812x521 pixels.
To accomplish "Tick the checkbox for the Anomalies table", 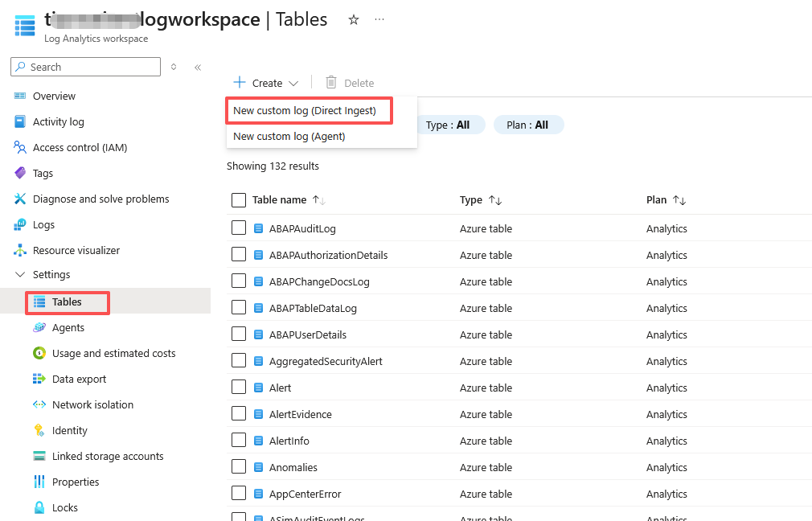I will click(x=239, y=466).
